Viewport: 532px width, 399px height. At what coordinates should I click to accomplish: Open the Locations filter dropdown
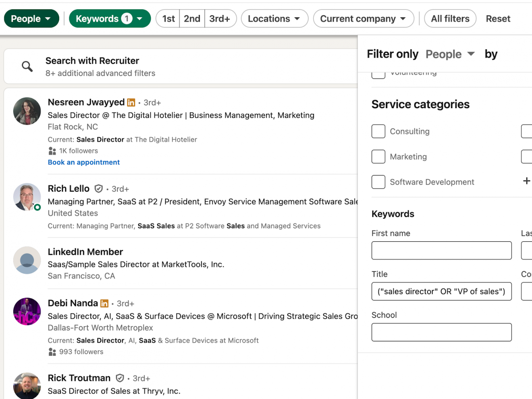click(274, 19)
